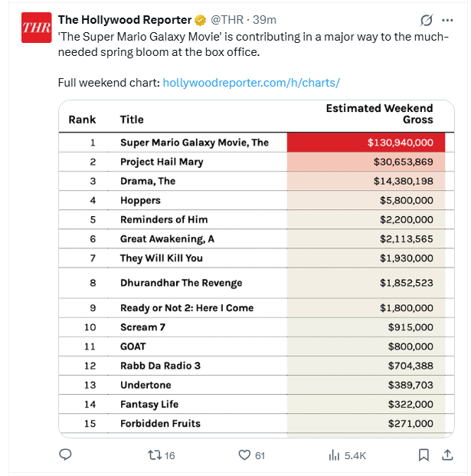Click the $1,800,000 gross value
This screenshot has width=471, height=476.
(x=407, y=308)
